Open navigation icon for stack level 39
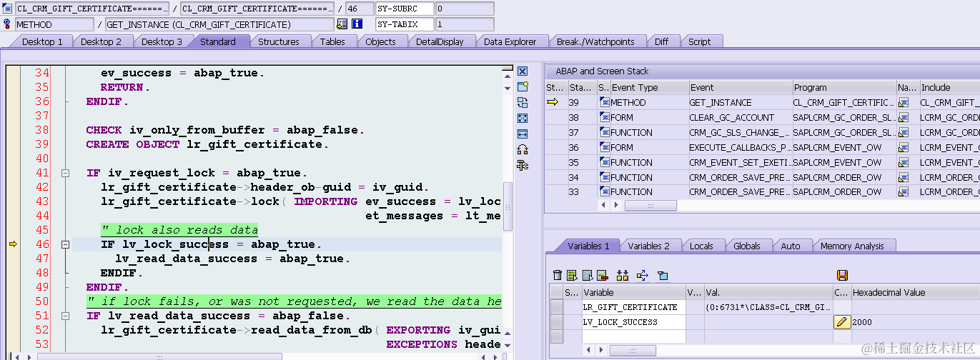The image size is (980, 360). 904,102
